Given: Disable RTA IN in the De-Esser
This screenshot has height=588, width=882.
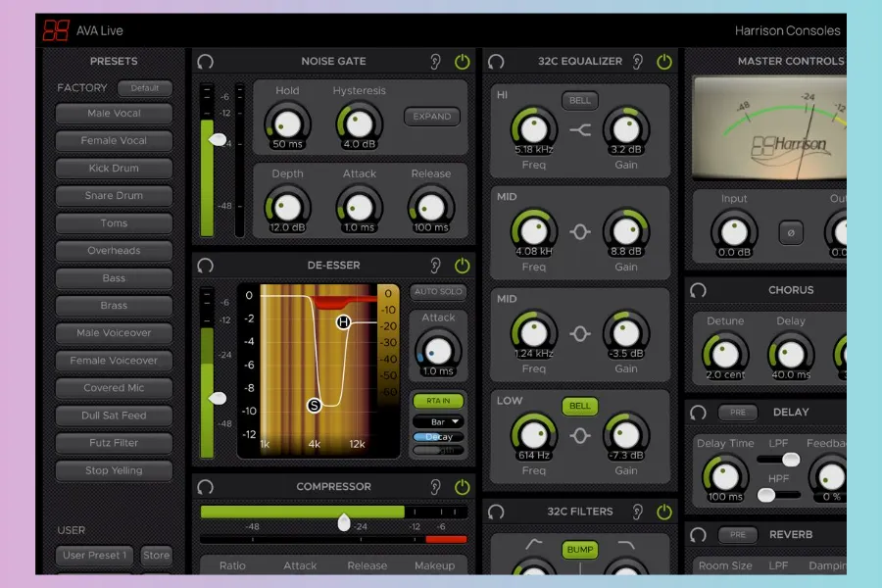Looking at the screenshot, I should 438,401.
